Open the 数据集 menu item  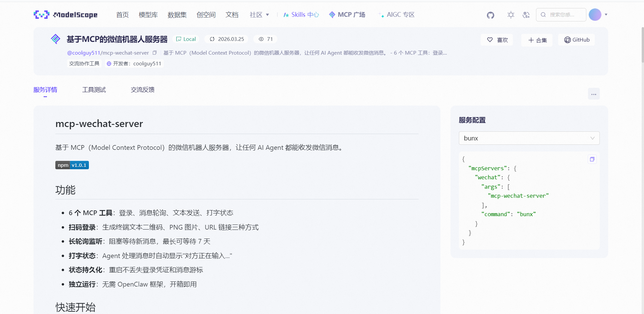[x=177, y=15]
